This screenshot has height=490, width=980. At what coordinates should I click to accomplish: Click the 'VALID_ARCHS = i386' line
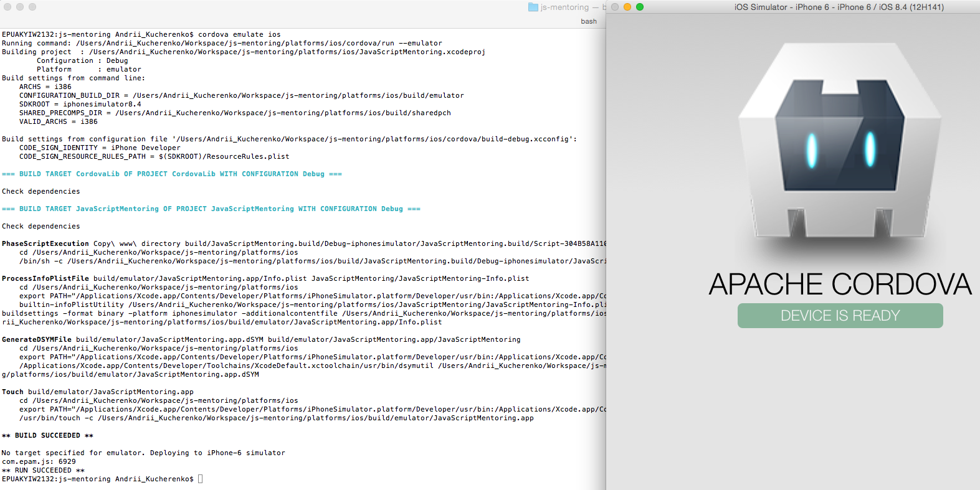point(59,121)
